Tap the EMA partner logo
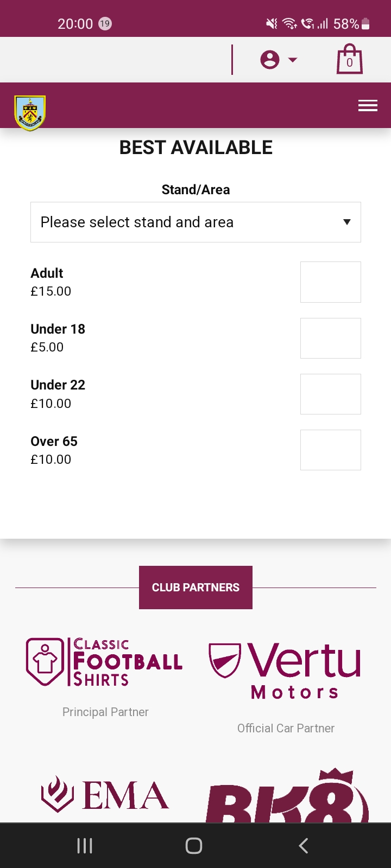391x868 pixels. tap(105, 796)
